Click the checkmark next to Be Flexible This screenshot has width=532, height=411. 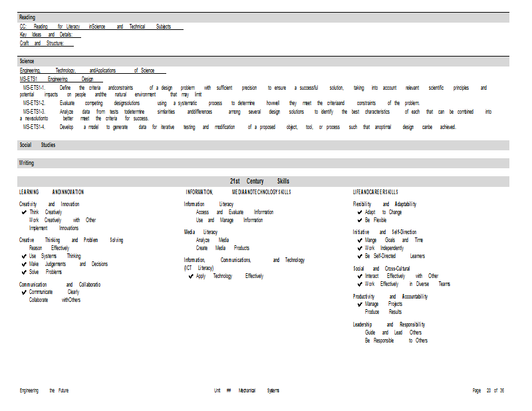click(x=360, y=220)
